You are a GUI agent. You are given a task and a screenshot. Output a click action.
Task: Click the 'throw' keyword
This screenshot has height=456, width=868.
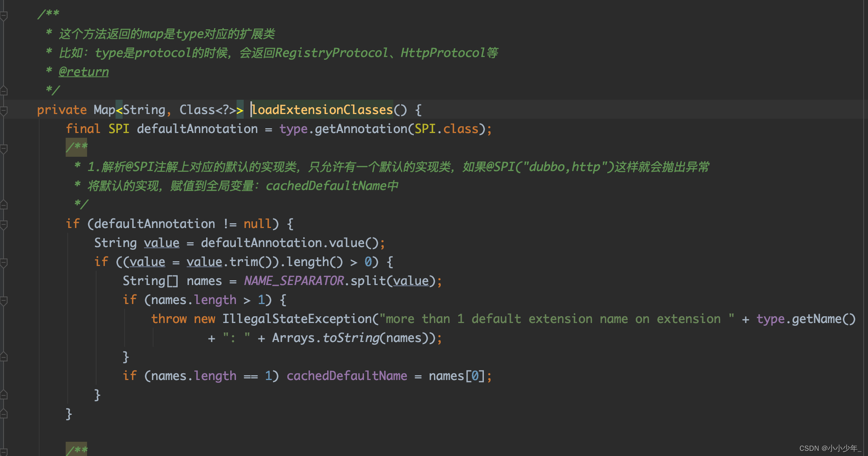point(169,319)
